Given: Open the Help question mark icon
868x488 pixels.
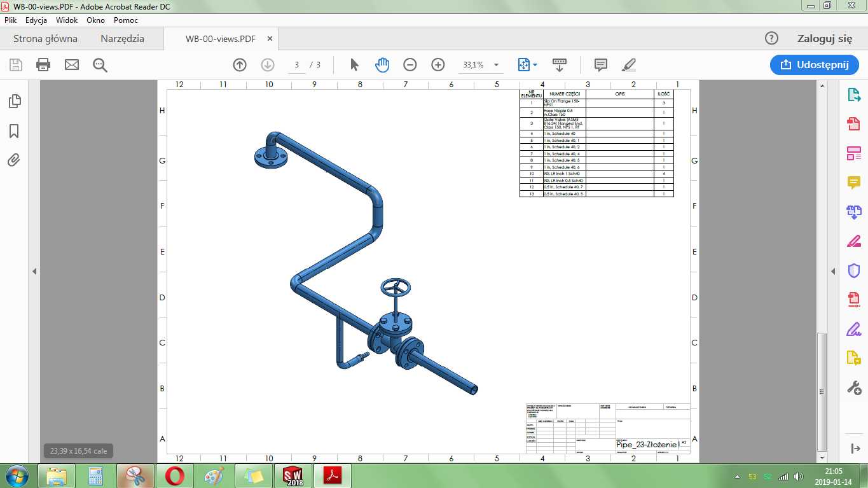Looking at the screenshot, I should tap(771, 38).
